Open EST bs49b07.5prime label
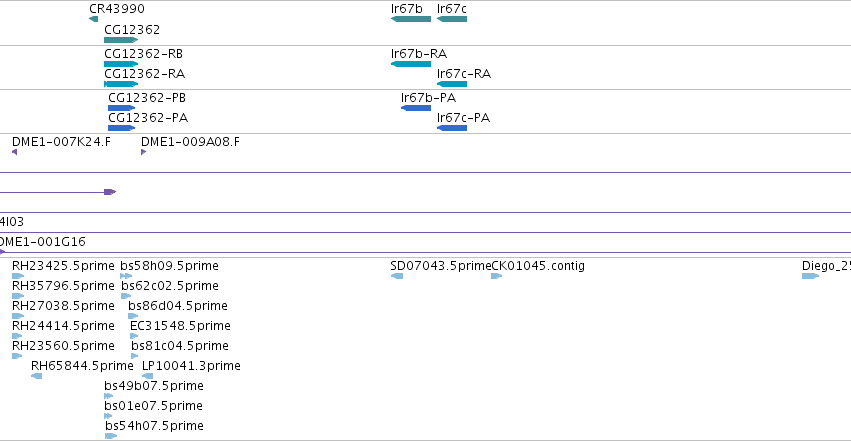The width and height of the screenshot is (851, 441). click(154, 386)
